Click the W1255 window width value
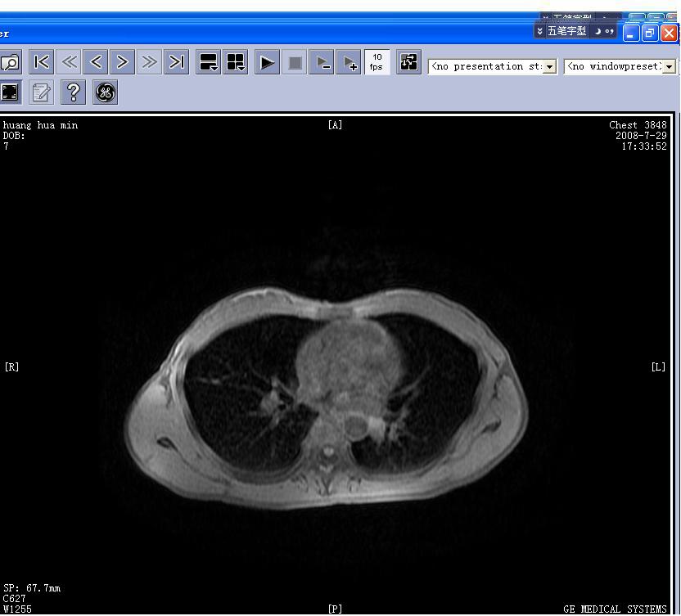Image resolution: width=681 pixels, height=616 pixels. [x=17, y=609]
